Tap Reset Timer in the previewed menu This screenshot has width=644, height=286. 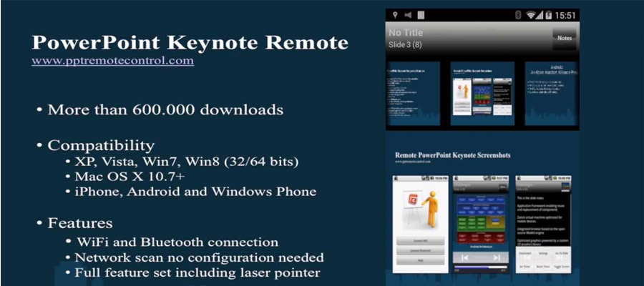coord(542,266)
